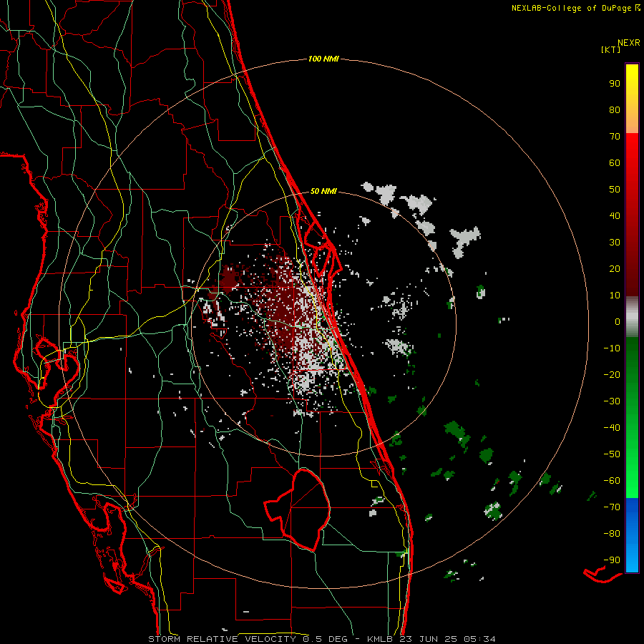Viewport: 644px width, 644px height.
Task: Select the 50 NMI range ring label
Action: coord(323,191)
